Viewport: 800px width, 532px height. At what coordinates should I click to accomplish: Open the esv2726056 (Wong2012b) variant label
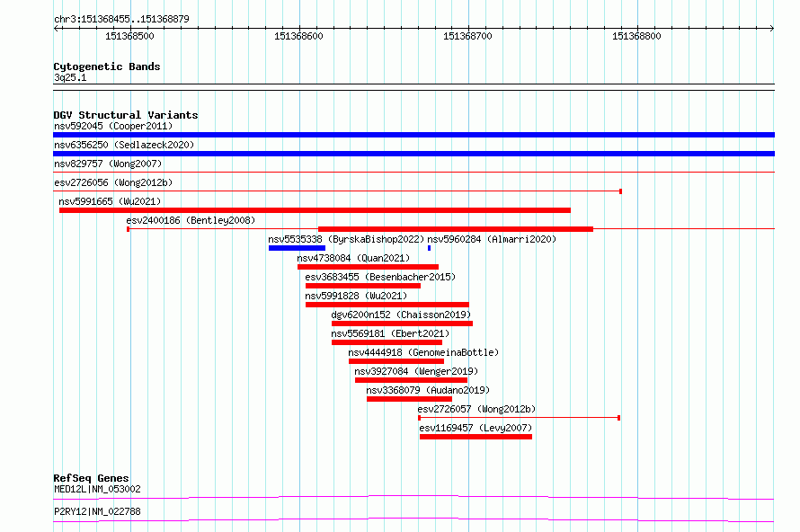[113, 182]
